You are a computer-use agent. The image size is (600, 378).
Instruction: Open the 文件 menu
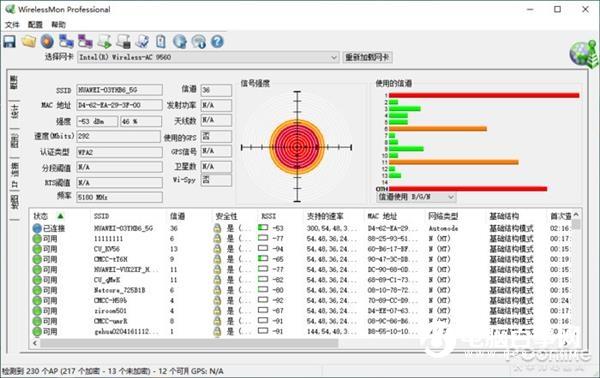pyautogui.click(x=12, y=25)
